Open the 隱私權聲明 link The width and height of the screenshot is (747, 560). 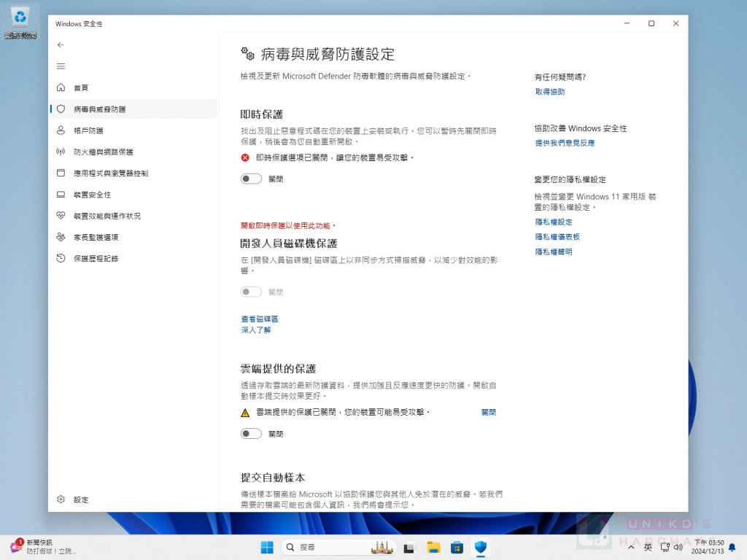pos(554,252)
